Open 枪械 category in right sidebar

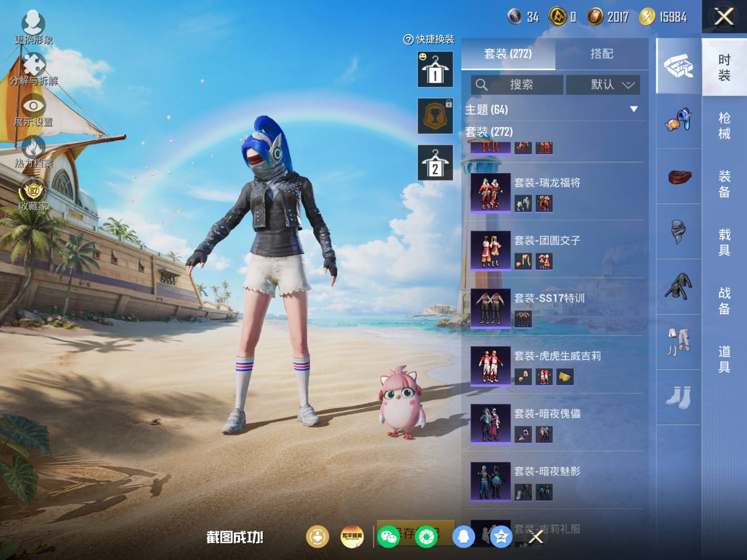coord(724,125)
